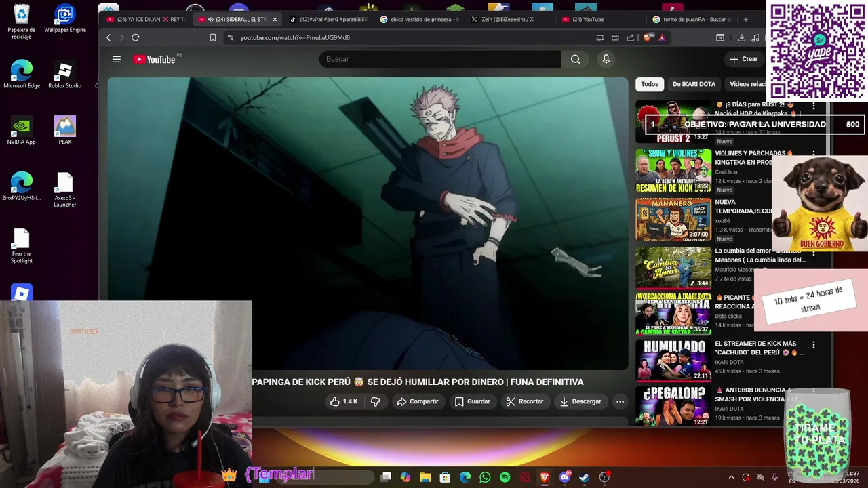This screenshot has height=488, width=868.
Task: Toggle microphone icon in system tray
Action: click(x=774, y=477)
